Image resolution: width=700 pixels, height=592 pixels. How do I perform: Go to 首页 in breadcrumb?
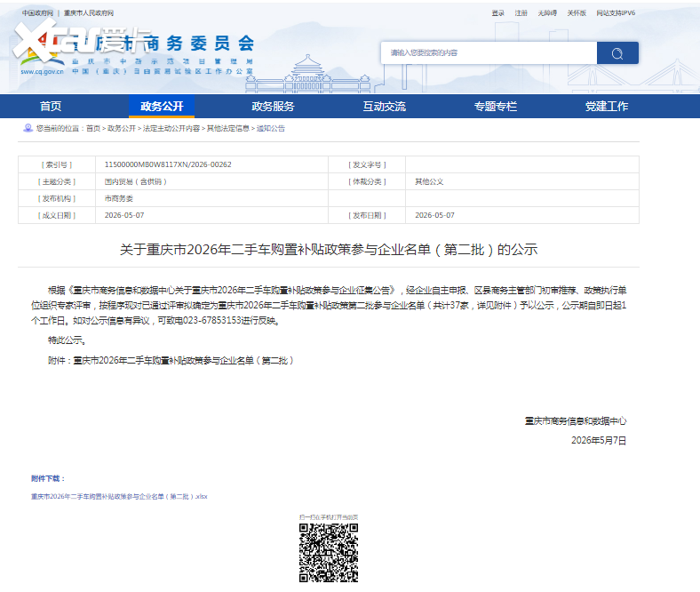93,128
